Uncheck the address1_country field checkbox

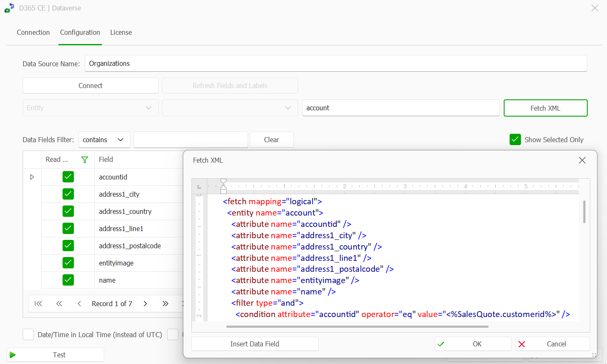point(68,211)
